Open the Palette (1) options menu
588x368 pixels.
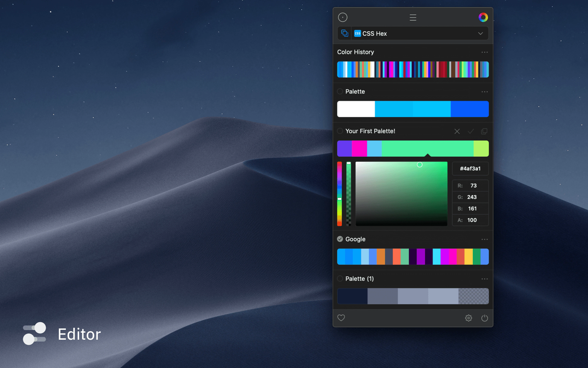pyautogui.click(x=484, y=279)
